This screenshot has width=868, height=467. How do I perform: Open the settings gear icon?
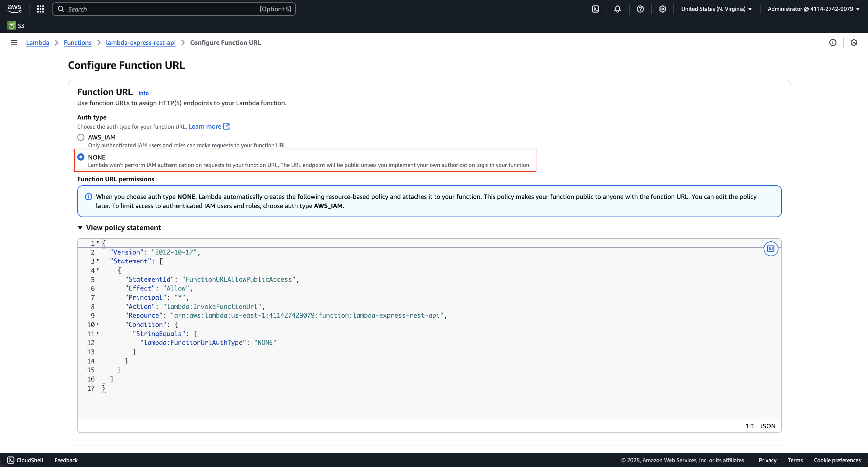point(663,9)
